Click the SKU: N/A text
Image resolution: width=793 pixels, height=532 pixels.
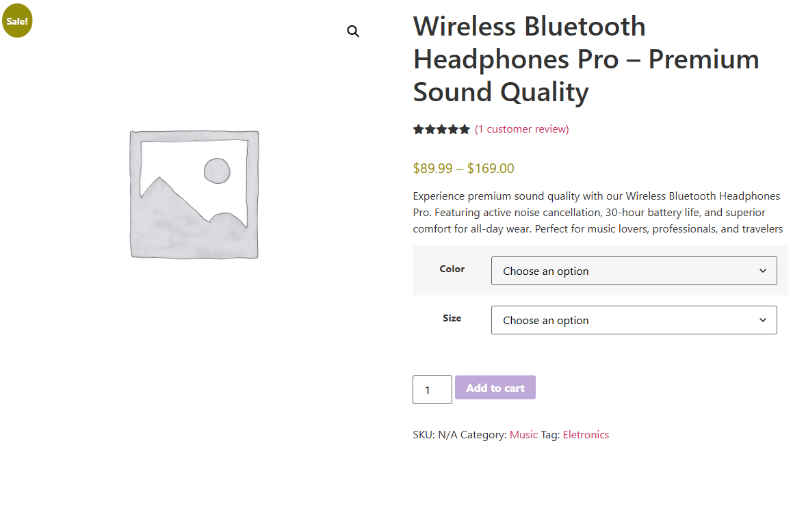434,435
